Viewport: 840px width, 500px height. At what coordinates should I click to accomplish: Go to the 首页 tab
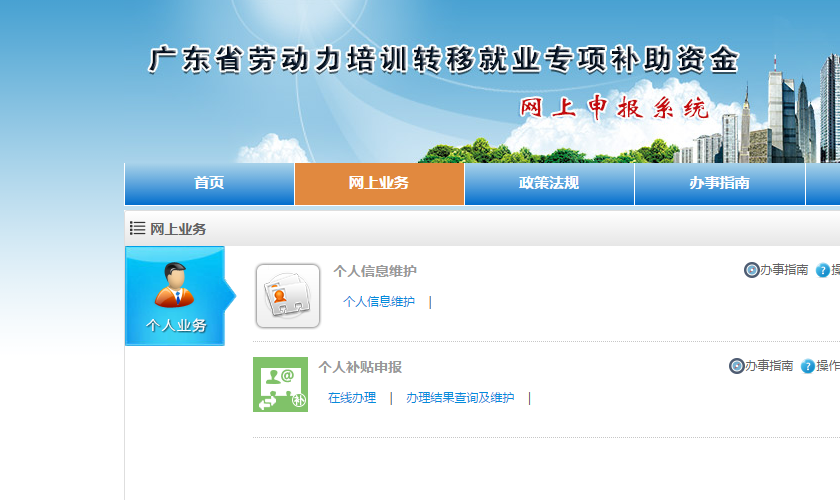[x=209, y=183]
